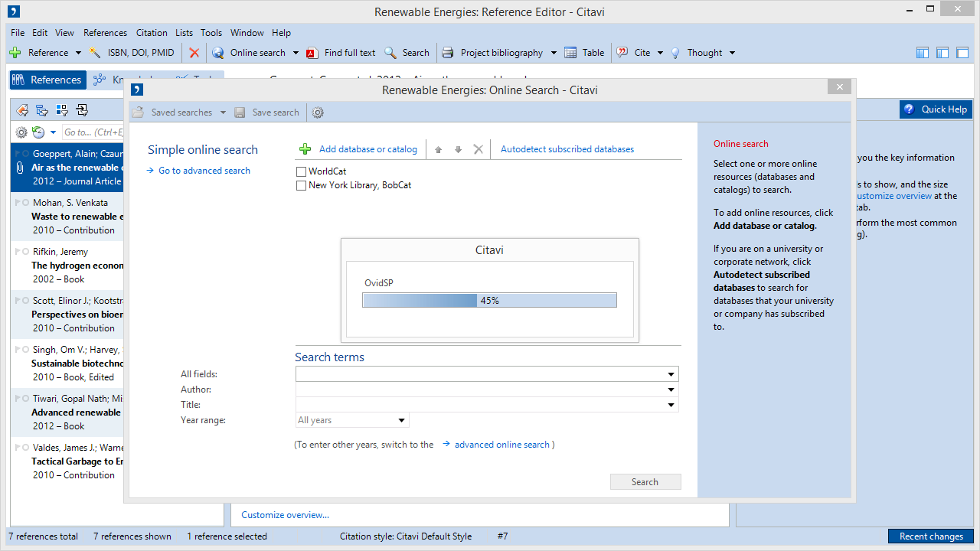Click the Saved searches folder icon
The image size is (980, 551).
pyautogui.click(x=139, y=112)
